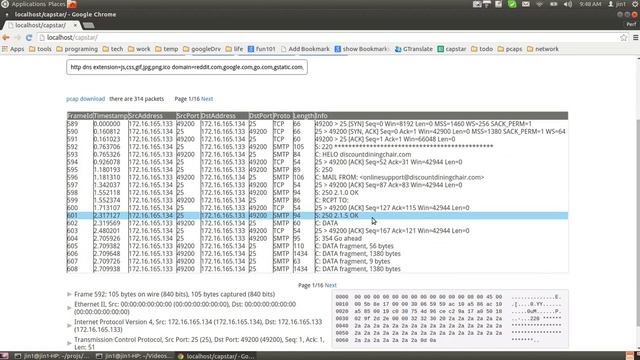Viewport: 640px width, 360px height.
Task: Open the GTranslate bookmark
Action: [x=414, y=49]
